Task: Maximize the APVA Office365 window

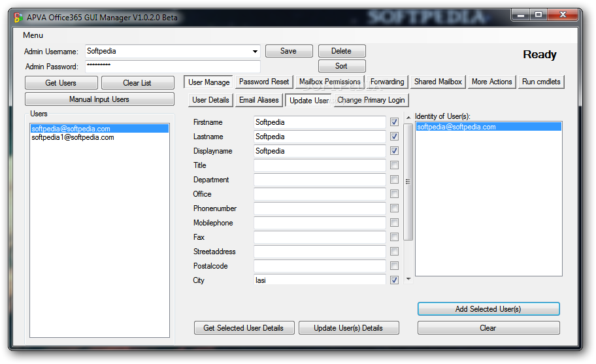Action: (538, 15)
